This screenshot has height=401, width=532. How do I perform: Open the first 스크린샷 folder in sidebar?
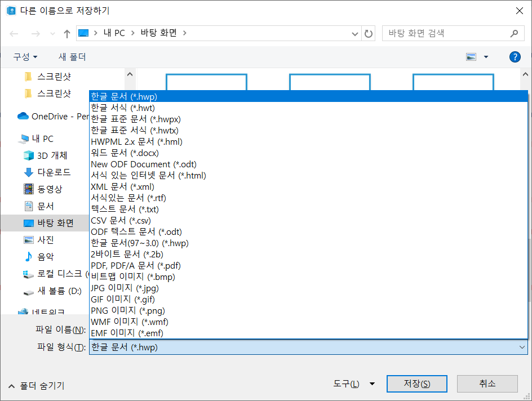tap(47, 77)
